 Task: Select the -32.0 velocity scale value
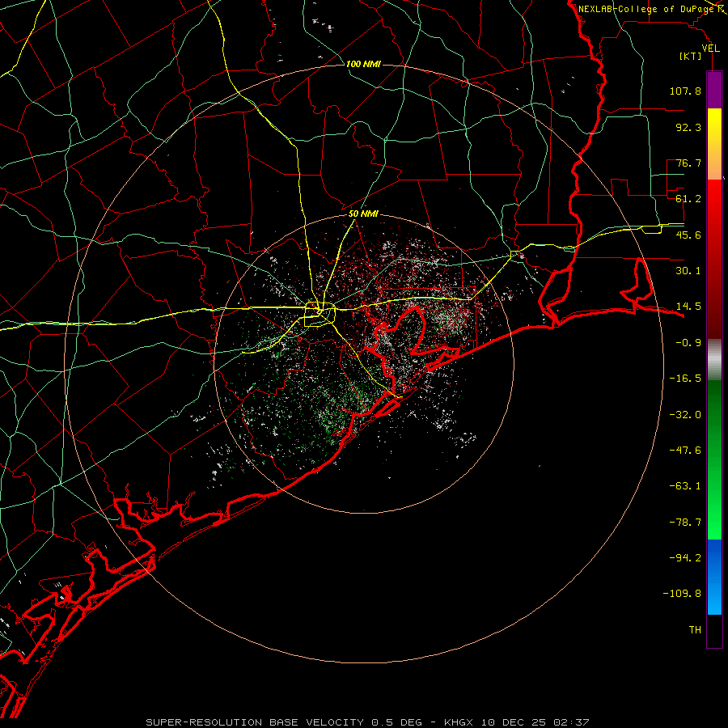coord(685,415)
